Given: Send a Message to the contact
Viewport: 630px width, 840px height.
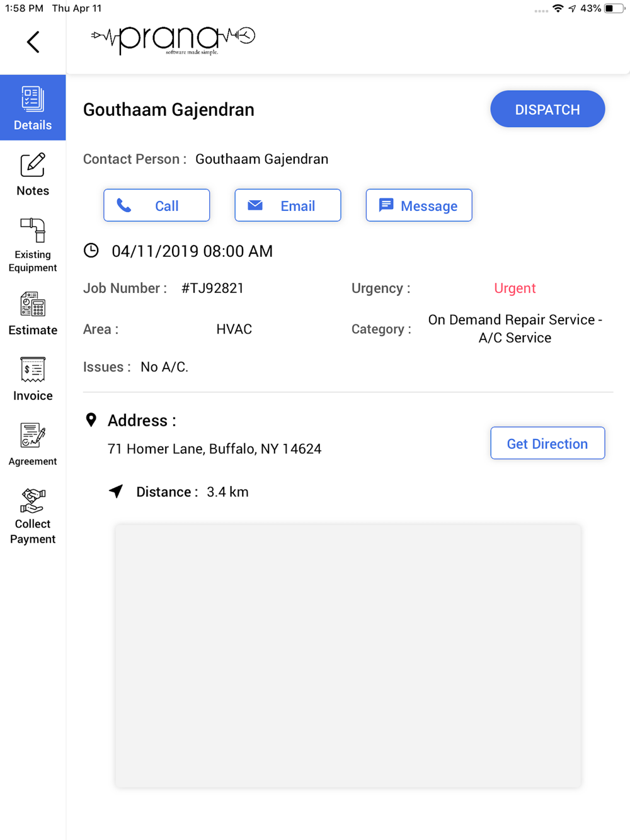Looking at the screenshot, I should 419,205.
